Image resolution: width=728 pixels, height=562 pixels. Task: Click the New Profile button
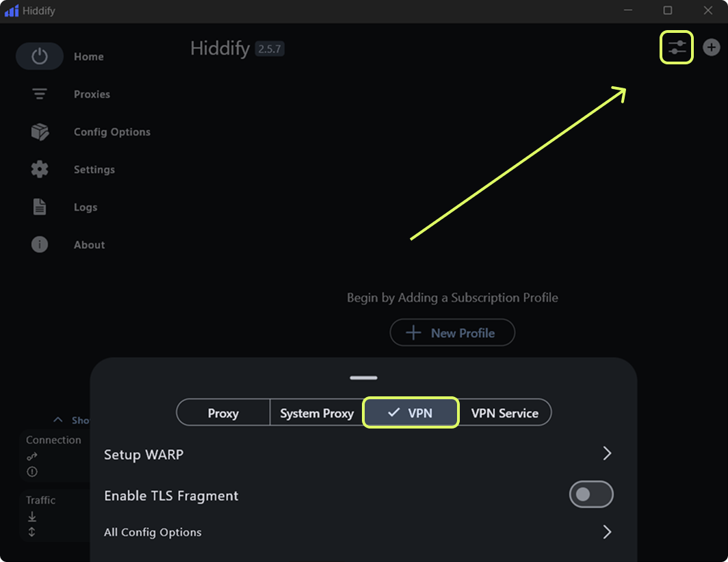coord(452,333)
